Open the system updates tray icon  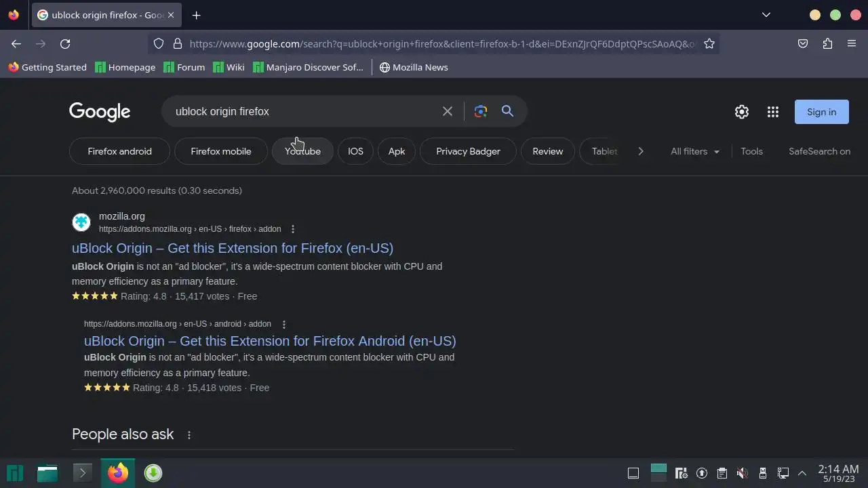[x=702, y=473]
